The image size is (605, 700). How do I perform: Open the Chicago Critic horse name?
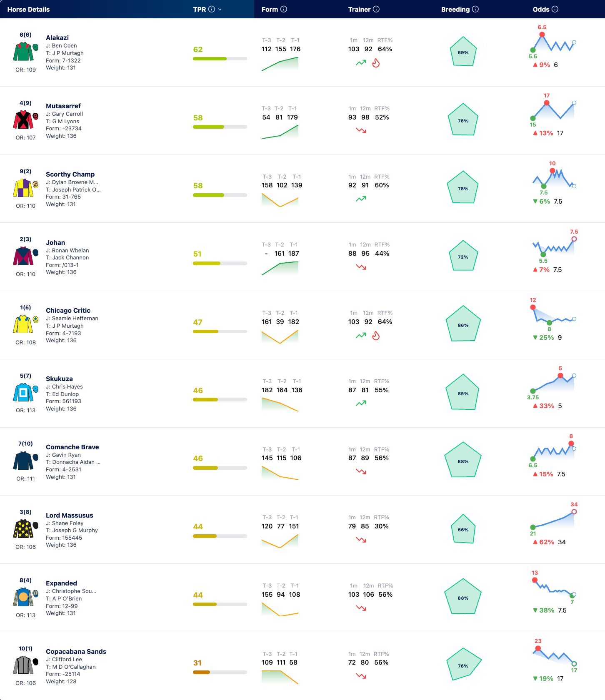[68, 310]
